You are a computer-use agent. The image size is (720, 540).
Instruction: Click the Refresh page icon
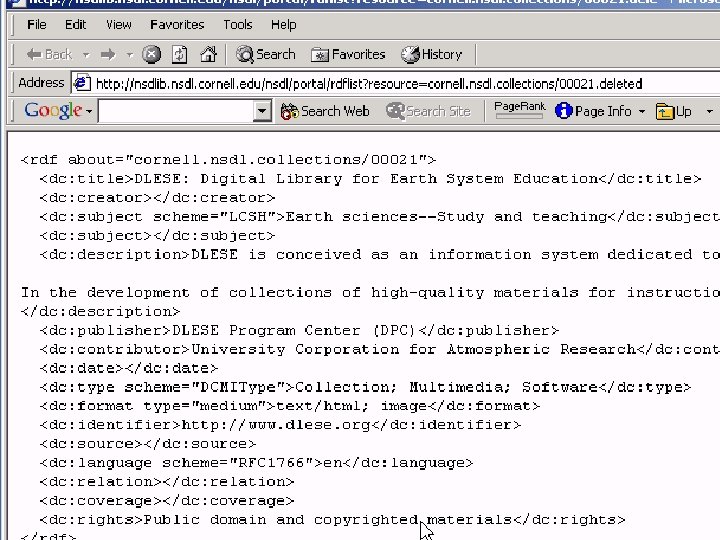click(180, 55)
